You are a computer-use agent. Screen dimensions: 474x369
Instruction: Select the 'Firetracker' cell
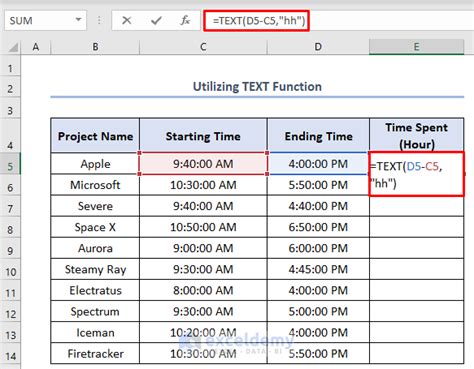pos(95,354)
